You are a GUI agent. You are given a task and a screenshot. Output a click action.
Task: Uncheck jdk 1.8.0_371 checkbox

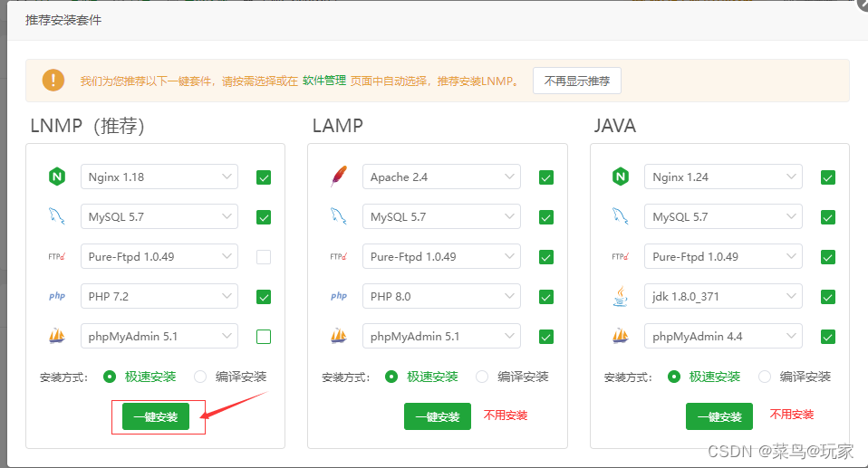tap(828, 297)
